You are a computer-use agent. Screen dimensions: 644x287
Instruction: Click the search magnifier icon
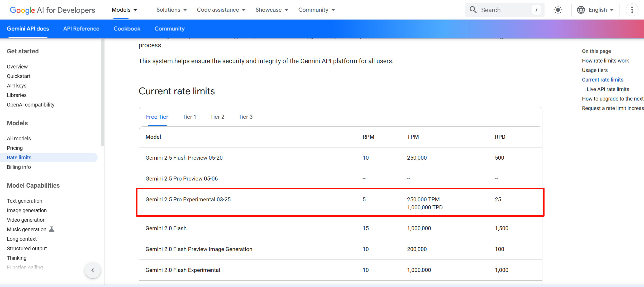pyautogui.click(x=473, y=10)
